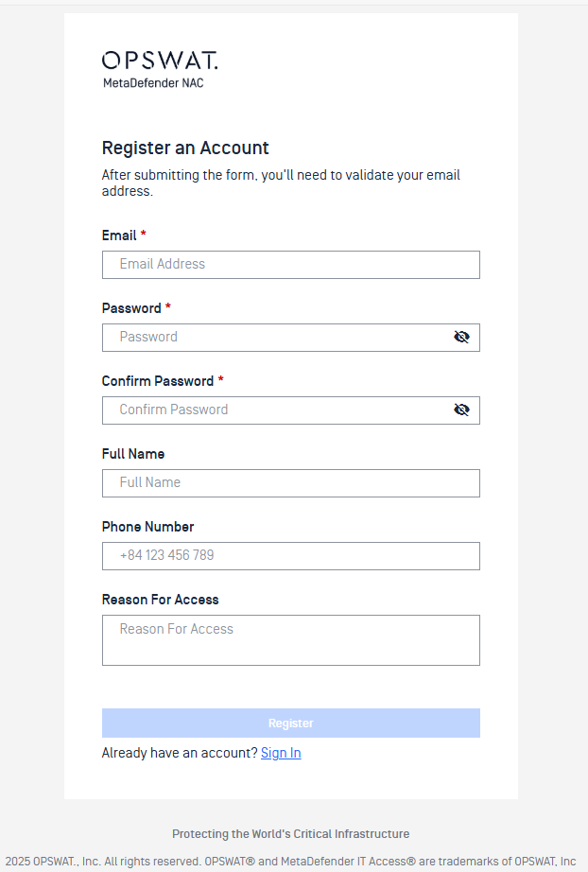Select the Confirm Password input field
Viewport: 588px width, 872px height.
(274, 410)
